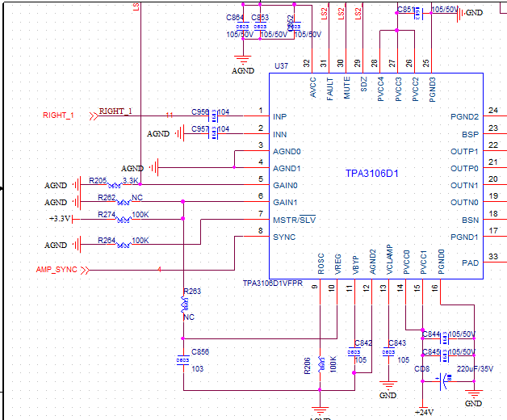
Task: Click the red RIGHT_1 port label
Action: coord(58,115)
